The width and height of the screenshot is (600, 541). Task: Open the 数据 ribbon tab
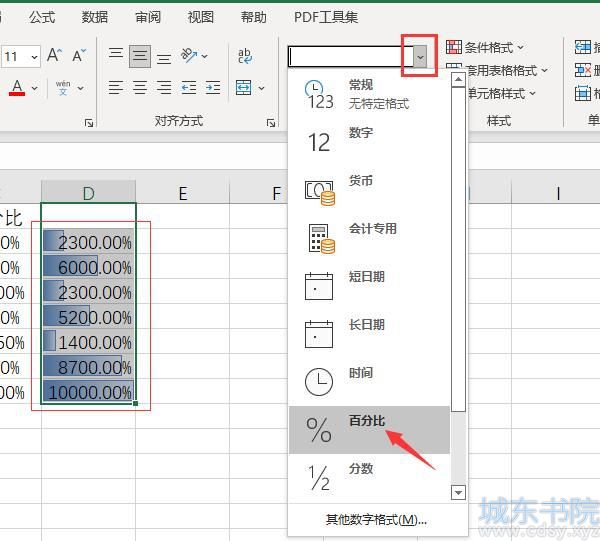click(95, 17)
